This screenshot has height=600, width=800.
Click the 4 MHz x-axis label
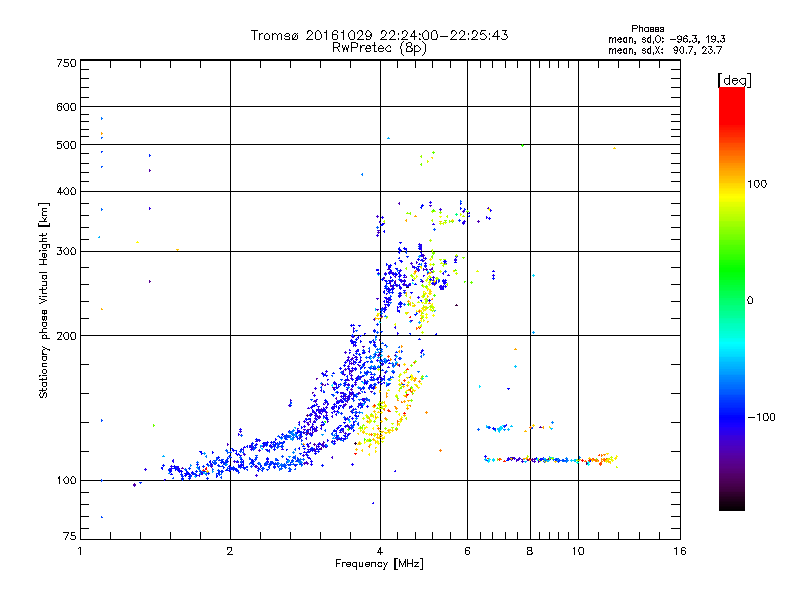click(380, 552)
